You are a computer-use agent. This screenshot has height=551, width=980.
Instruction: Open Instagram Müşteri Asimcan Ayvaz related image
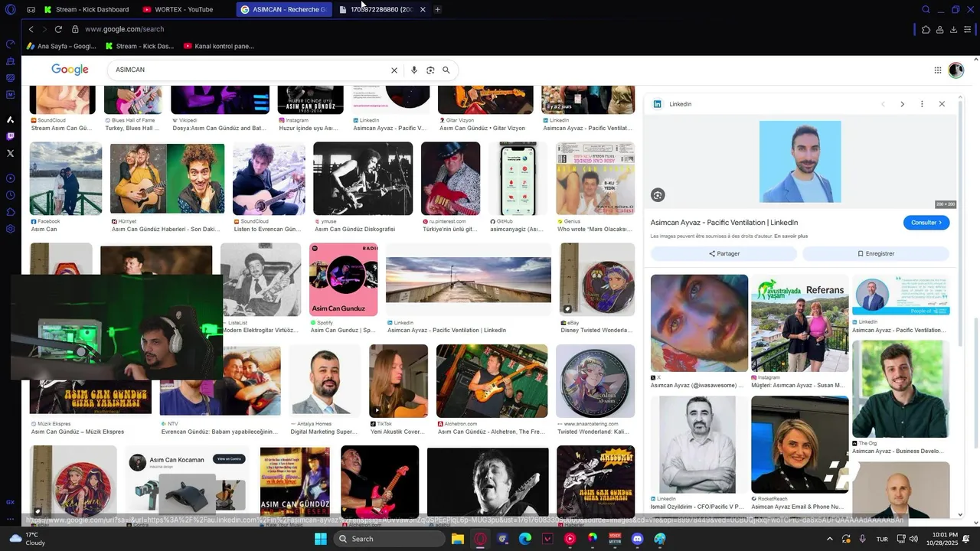pyautogui.click(x=799, y=323)
